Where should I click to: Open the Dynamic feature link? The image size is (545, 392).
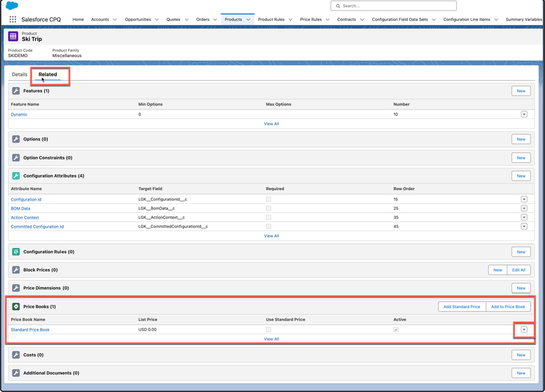(19, 114)
